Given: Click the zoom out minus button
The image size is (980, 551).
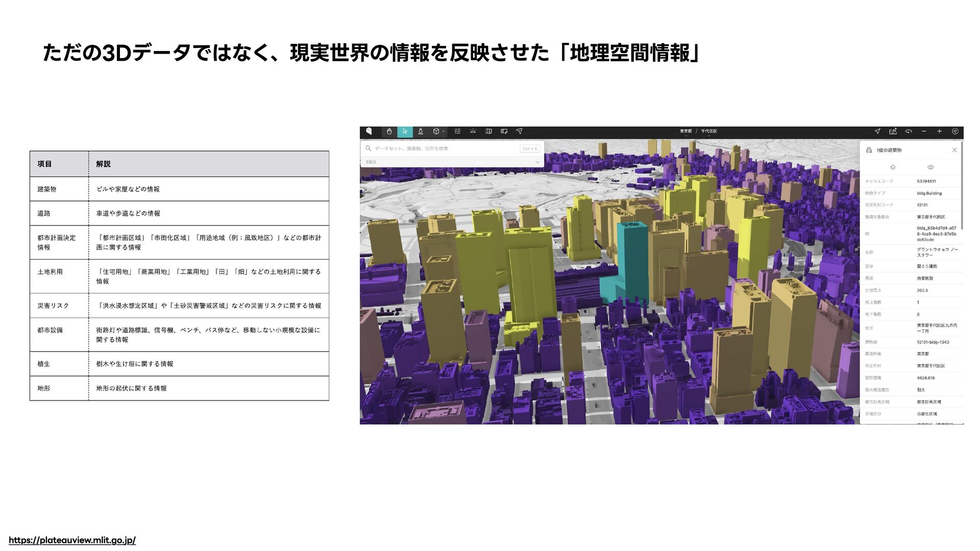Looking at the screenshot, I should pos(924,132).
